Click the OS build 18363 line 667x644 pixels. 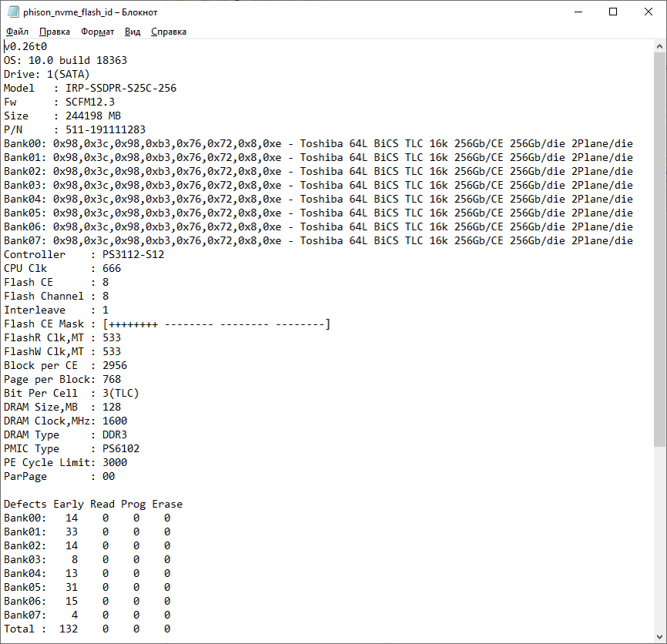click(x=65, y=60)
